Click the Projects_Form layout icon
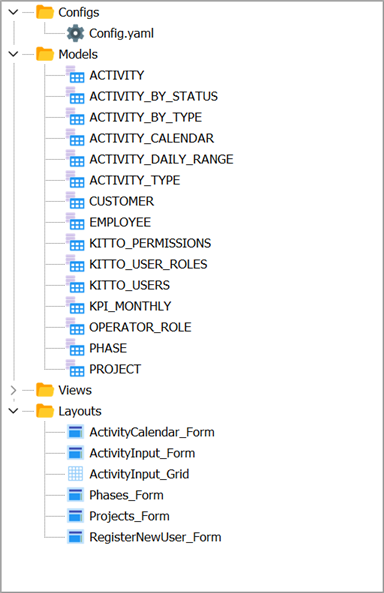The image size is (384, 593). 75,515
